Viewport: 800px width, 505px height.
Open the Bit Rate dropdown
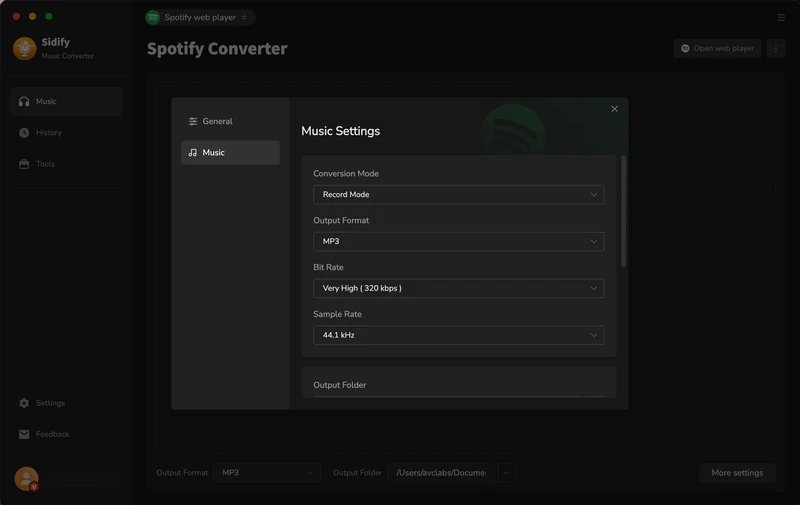[x=459, y=289]
